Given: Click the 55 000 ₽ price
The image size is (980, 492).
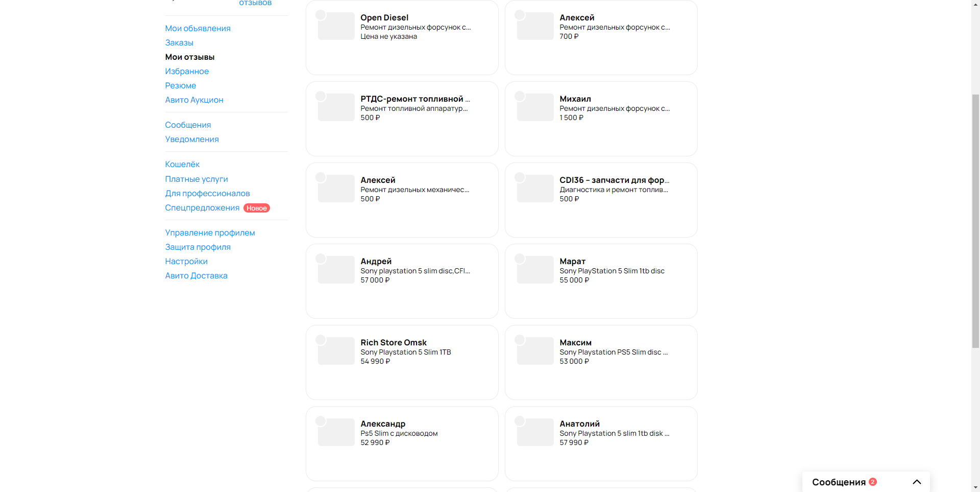Looking at the screenshot, I should point(574,280).
